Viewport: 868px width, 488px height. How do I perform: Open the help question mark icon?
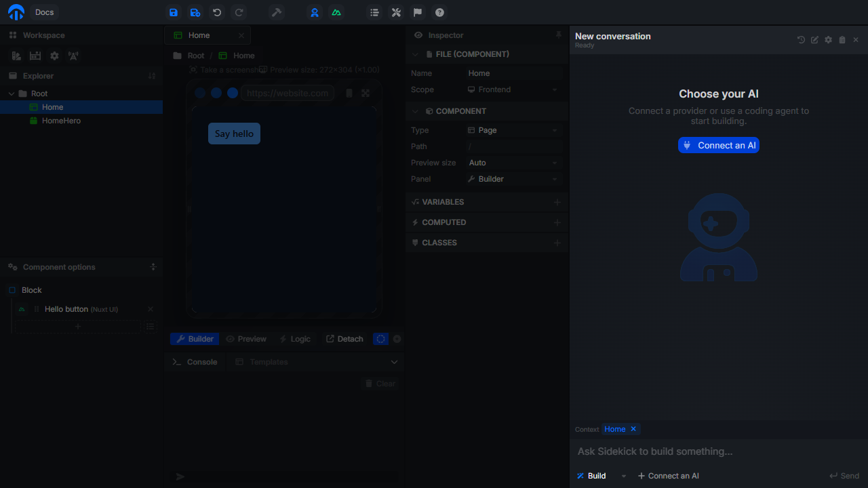click(x=439, y=12)
